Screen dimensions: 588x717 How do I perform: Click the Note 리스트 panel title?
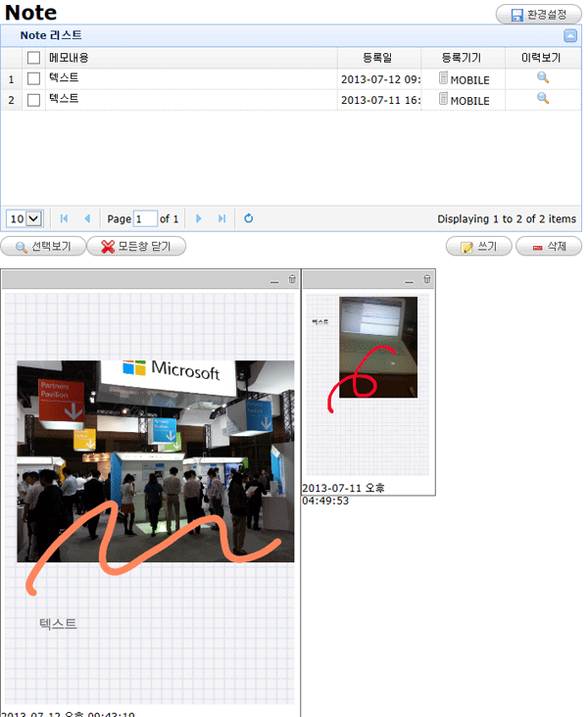[x=51, y=35]
